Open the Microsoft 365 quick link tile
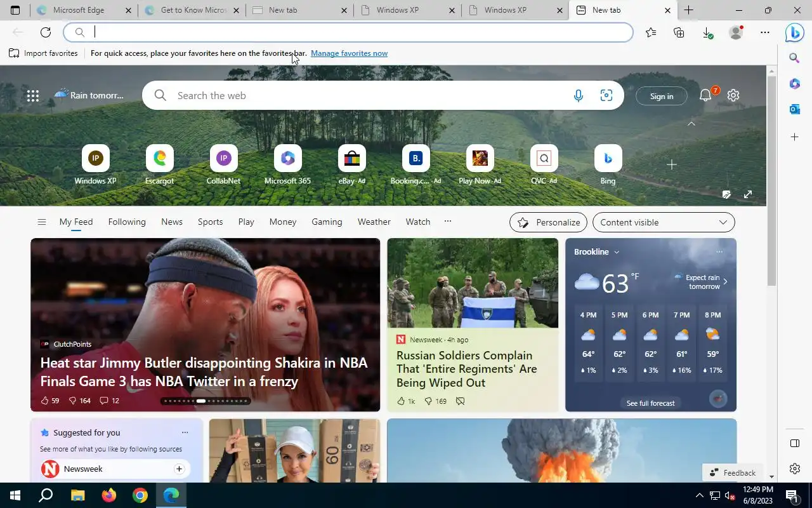This screenshot has height=508, width=812. click(287, 165)
